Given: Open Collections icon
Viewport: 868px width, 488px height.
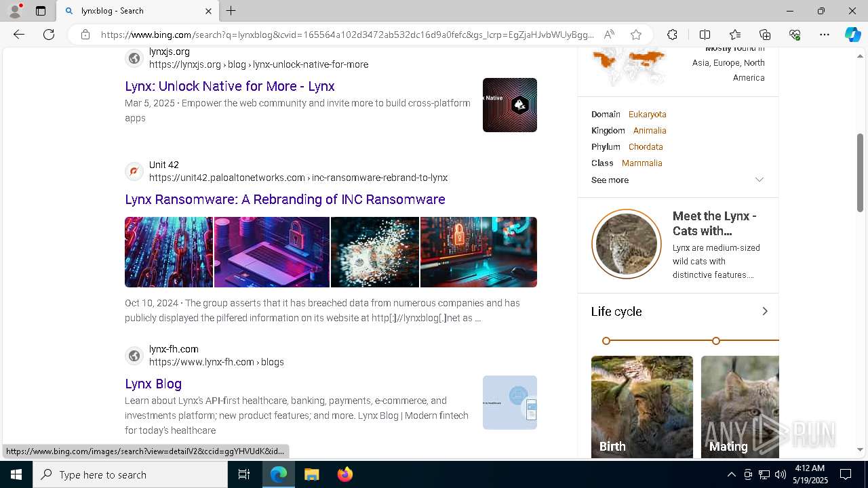Looking at the screenshot, I should tap(765, 35).
